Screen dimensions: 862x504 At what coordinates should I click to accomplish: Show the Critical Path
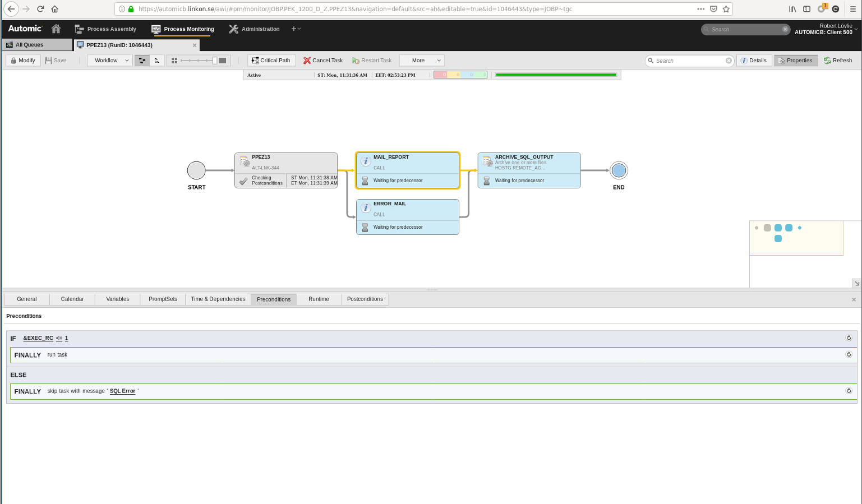tap(271, 61)
